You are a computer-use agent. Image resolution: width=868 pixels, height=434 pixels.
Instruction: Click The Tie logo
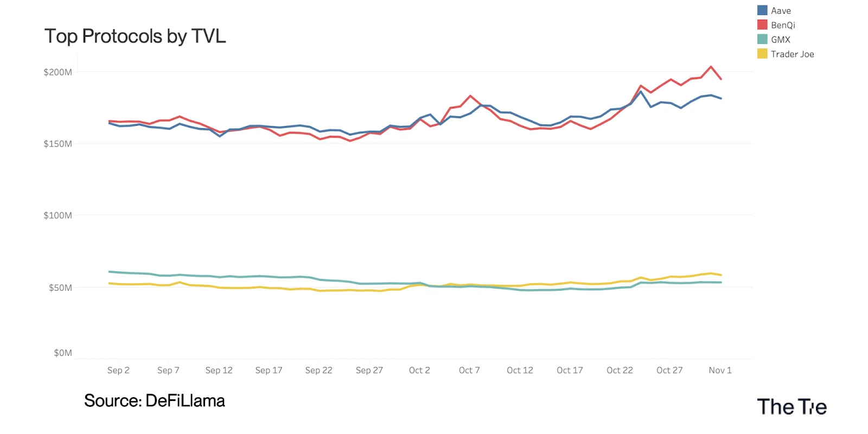coord(792,407)
